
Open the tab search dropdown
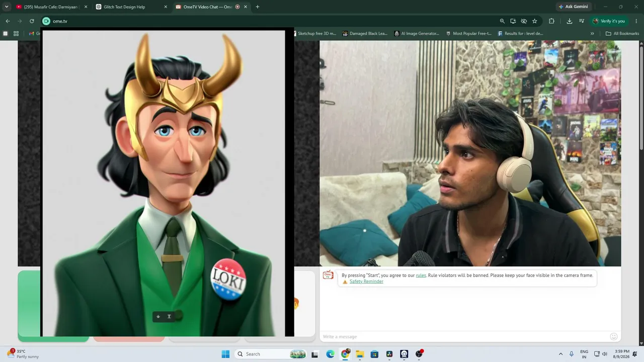click(x=7, y=7)
